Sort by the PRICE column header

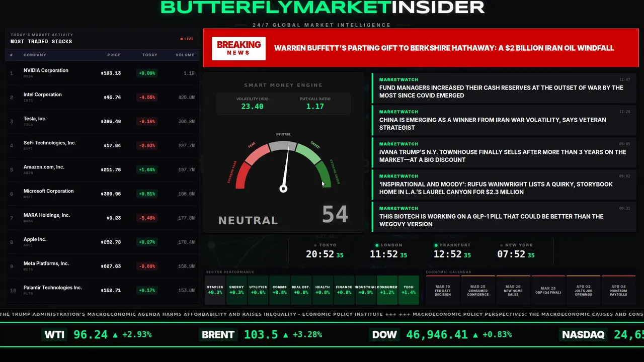click(x=114, y=55)
